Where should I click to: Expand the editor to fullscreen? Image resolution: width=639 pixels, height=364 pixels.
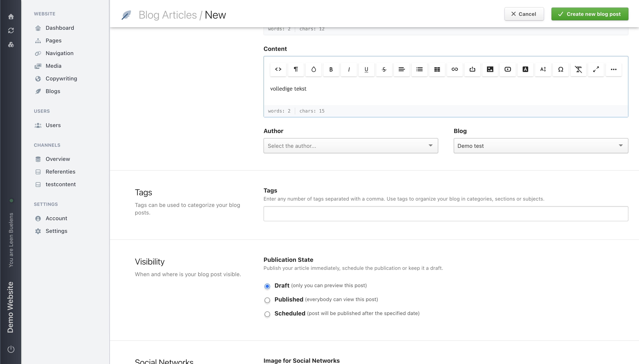click(596, 69)
